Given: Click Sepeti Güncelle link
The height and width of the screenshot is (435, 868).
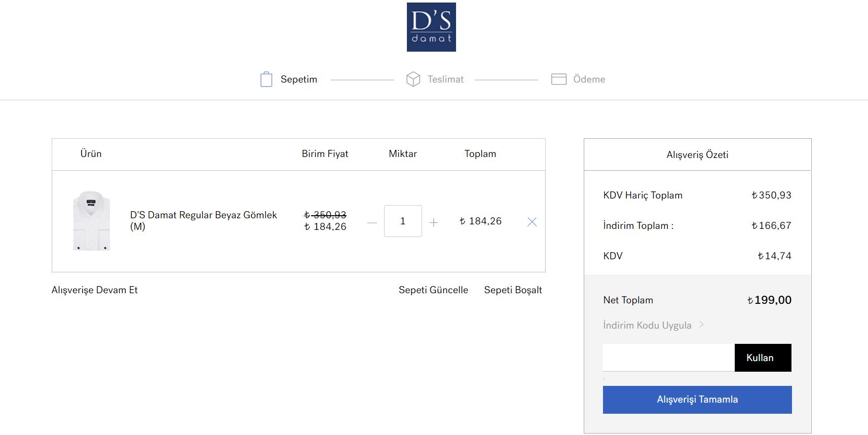Looking at the screenshot, I should click(x=433, y=290).
